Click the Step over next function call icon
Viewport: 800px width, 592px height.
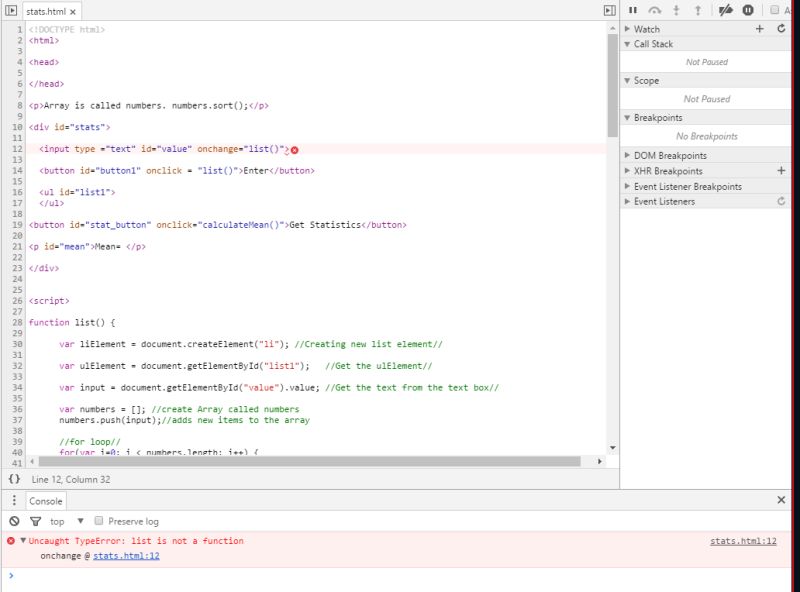(655, 9)
